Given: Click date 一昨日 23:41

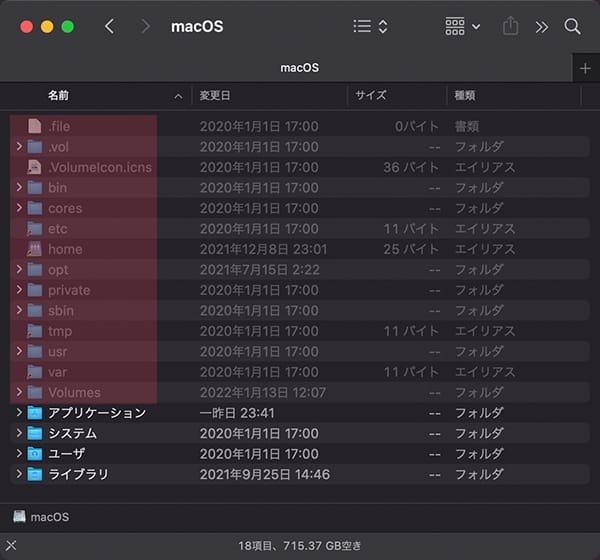Looking at the screenshot, I should coord(237,413).
